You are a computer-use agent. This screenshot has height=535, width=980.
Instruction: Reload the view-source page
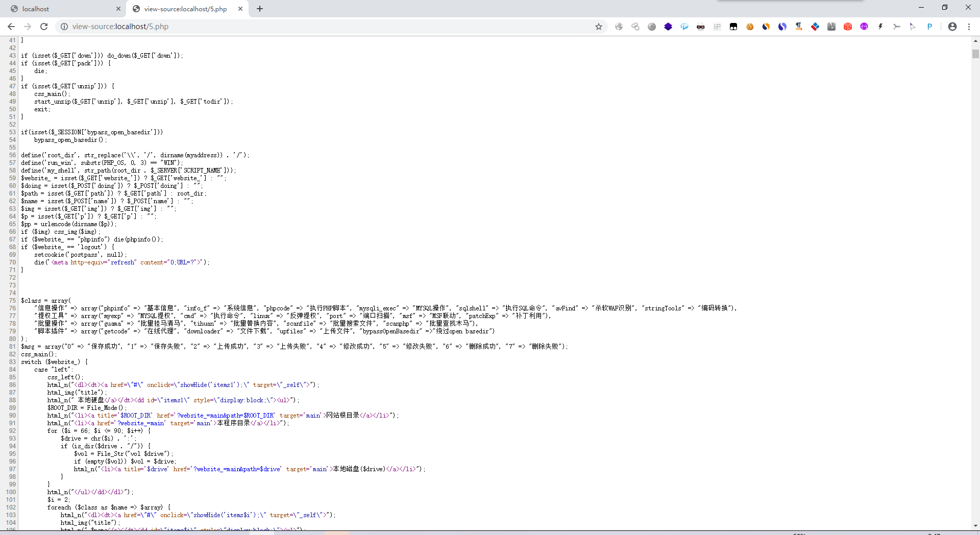[44, 27]
